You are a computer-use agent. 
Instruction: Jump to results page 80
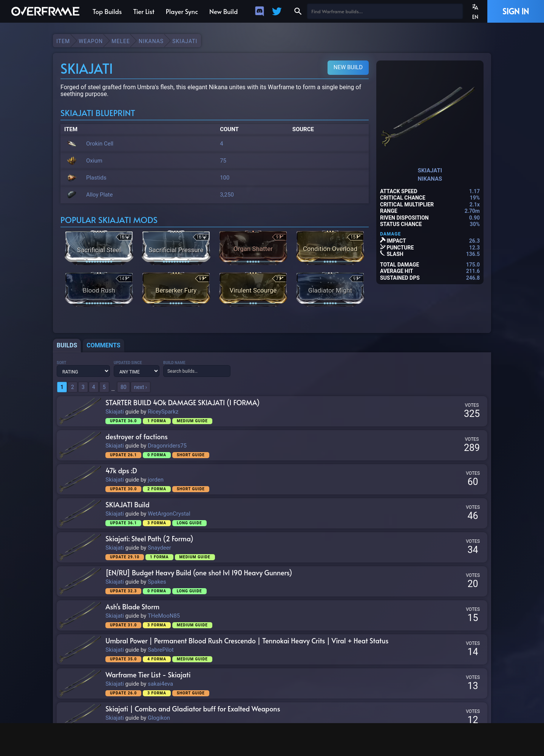click(x=124, y=387)
